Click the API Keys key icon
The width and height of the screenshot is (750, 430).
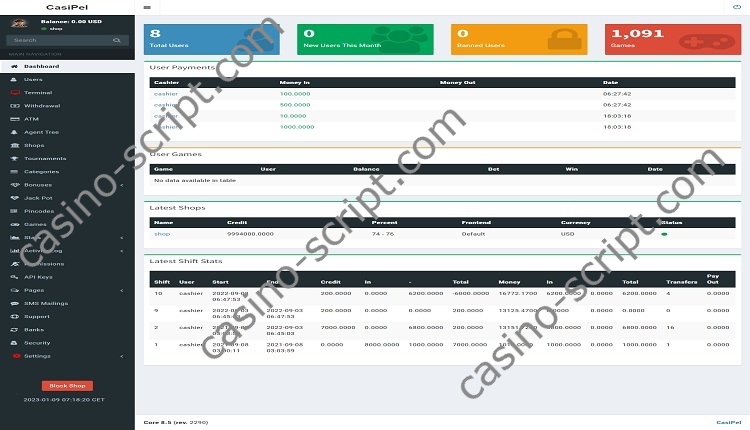pyautogui.click(x=14, y=276)
